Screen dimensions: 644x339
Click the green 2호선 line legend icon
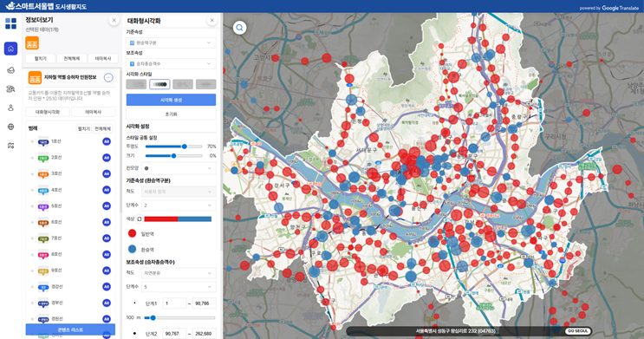(43, 158)
